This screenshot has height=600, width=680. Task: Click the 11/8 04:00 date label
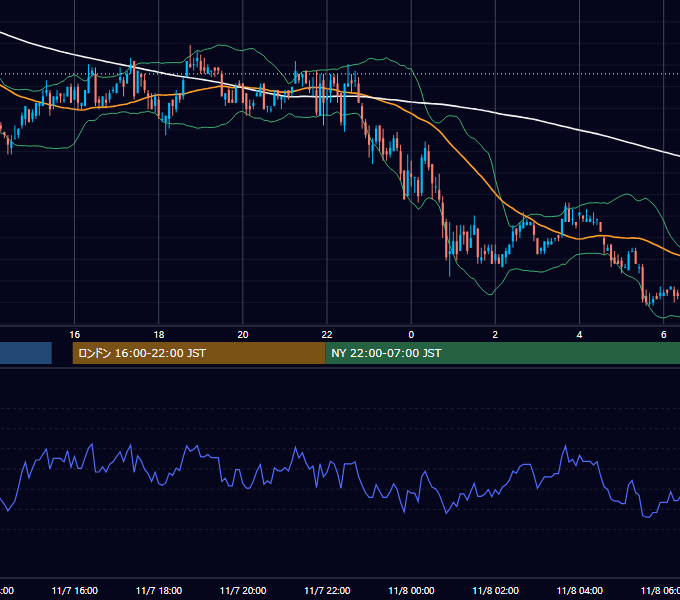[579, 590]
